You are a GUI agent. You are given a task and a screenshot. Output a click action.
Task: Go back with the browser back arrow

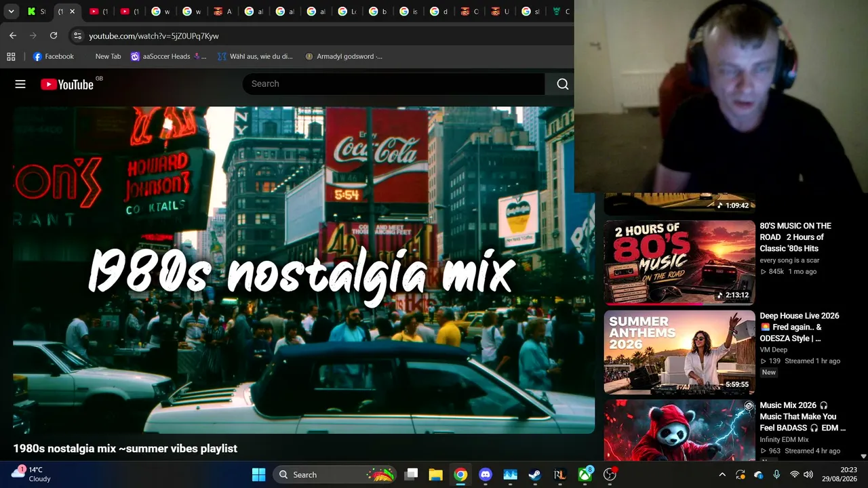pos(13,35)
